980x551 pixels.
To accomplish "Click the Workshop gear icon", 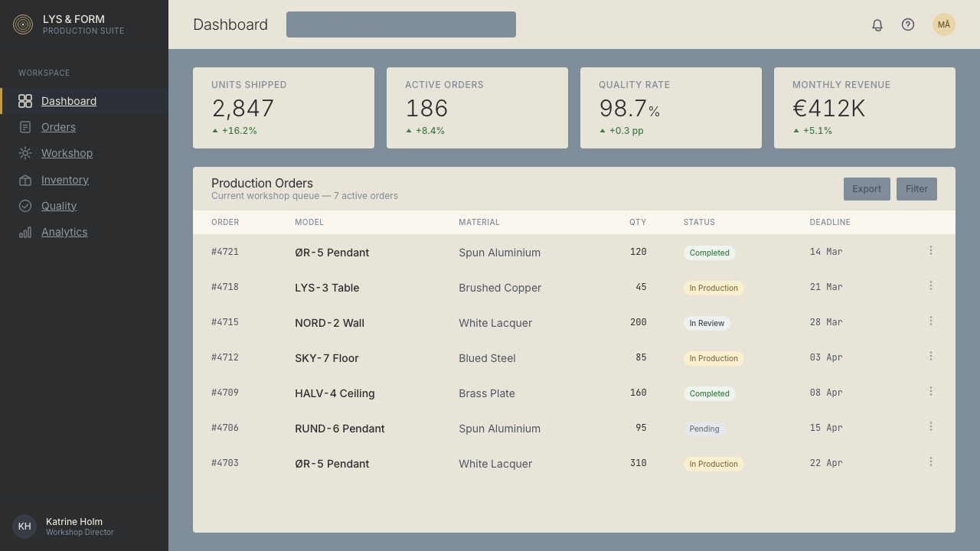I will (25, 153).
